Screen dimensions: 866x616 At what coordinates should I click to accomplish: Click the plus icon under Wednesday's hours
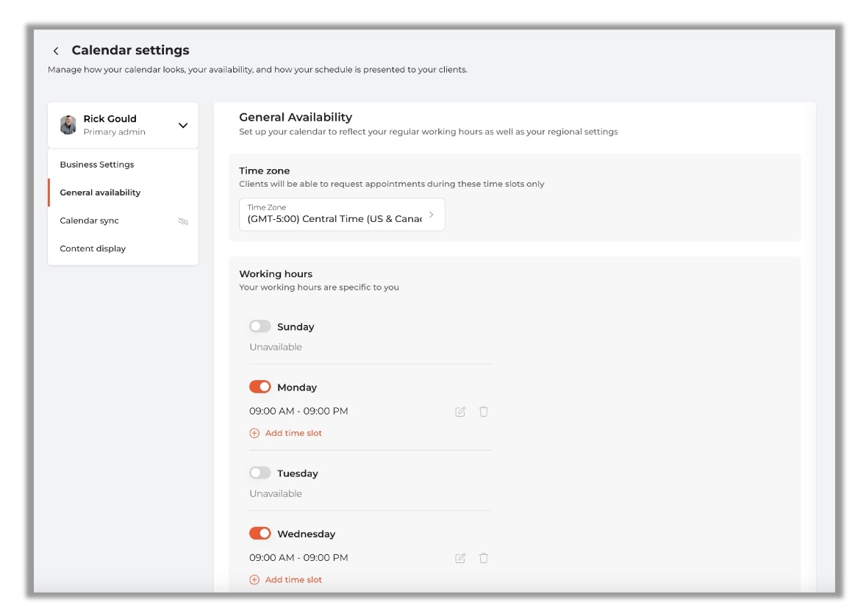tap(254, 580)
